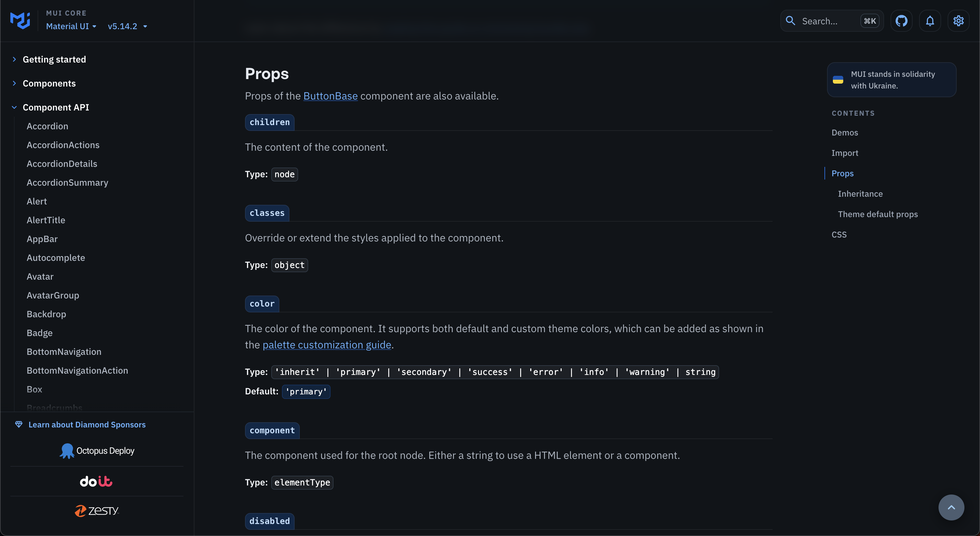
Task: Open the settings gear
Action: (958, 20)
